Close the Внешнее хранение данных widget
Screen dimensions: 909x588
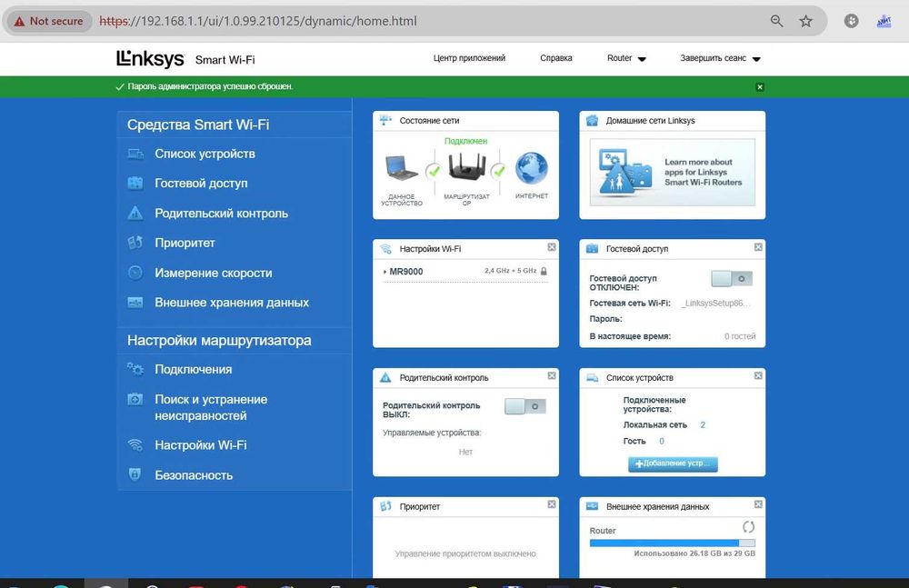[x=758, y=504]
